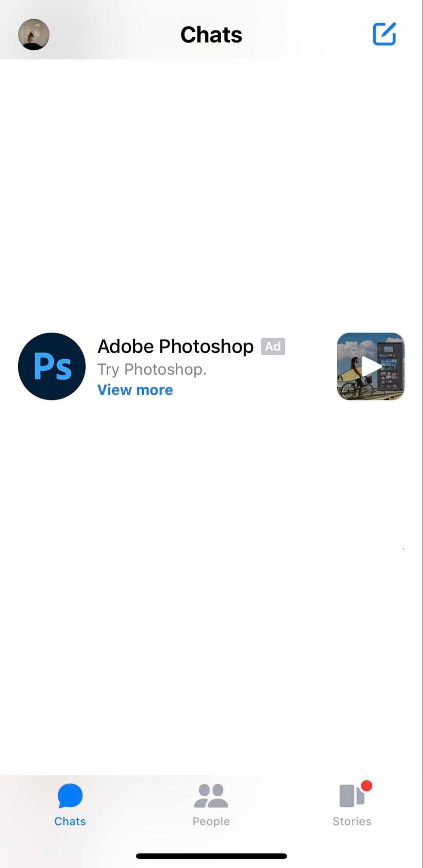Open the Adobe Photoshop ad title
The height and width of the screenshot is (868, 423).
click(175, 346)
